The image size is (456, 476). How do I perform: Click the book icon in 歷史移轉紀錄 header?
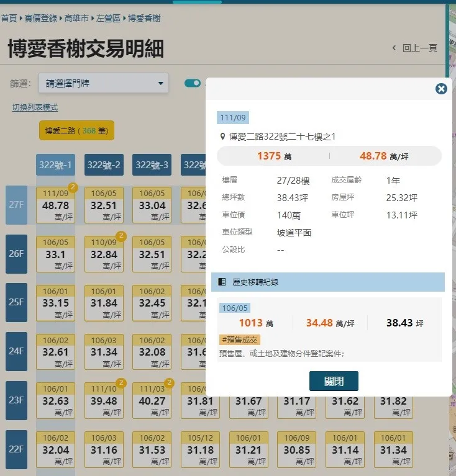(x=222, y=282)
